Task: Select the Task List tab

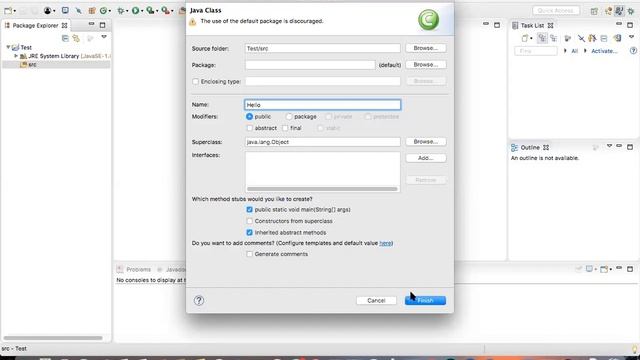Action: point(532,25)
